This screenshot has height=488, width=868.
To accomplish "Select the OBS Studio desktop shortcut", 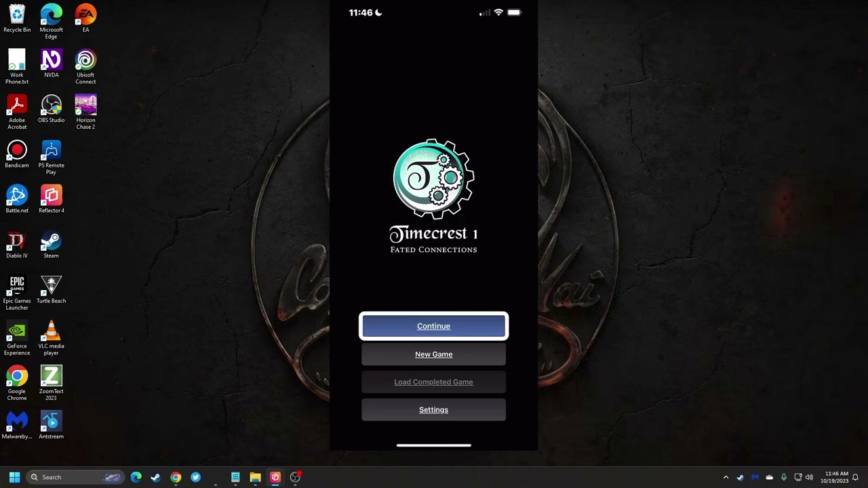I will click(x=51, y=109).
